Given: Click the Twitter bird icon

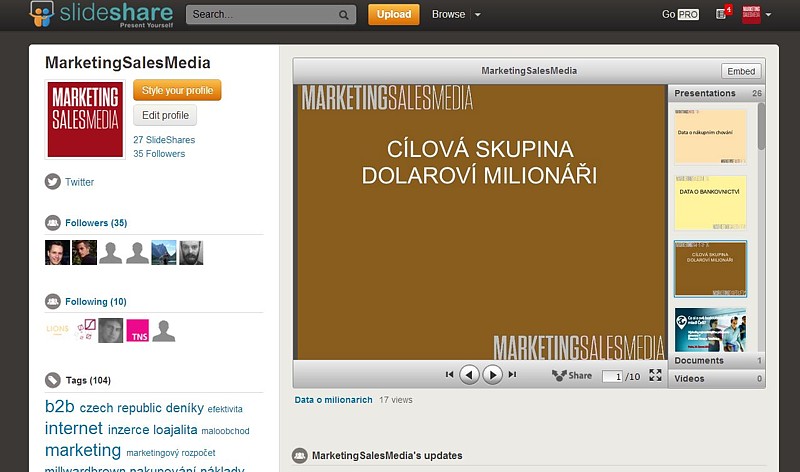Looking at the screenshot, I should click(x=53, y=182).
